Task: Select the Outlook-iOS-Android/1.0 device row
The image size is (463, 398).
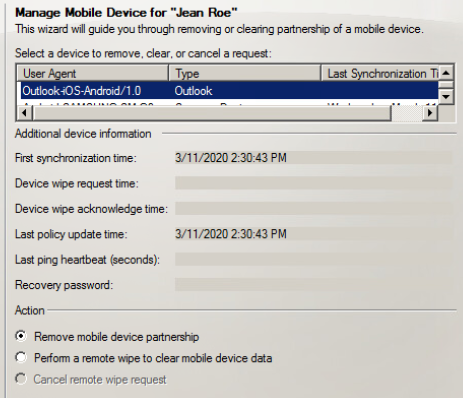Action: [229, 91]
